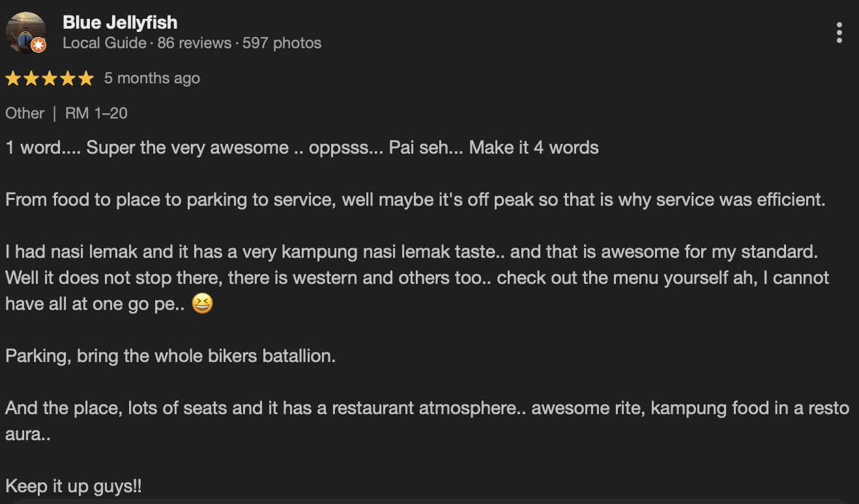The image size is (859, 504).
Task: Open the Blue Jellyfish reviewer name link
Action: click(x=120, y=22)
